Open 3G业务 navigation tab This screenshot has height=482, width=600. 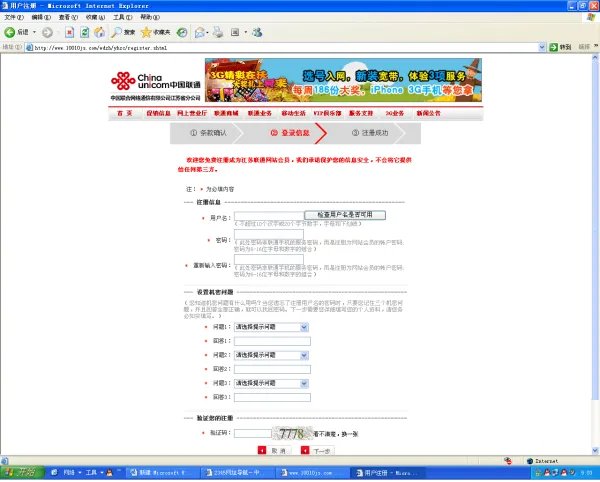click(x=395, y=113)
